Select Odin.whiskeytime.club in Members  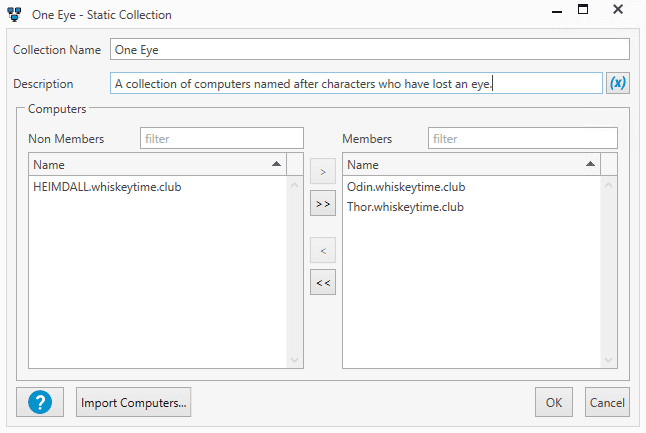pos(471,187)
